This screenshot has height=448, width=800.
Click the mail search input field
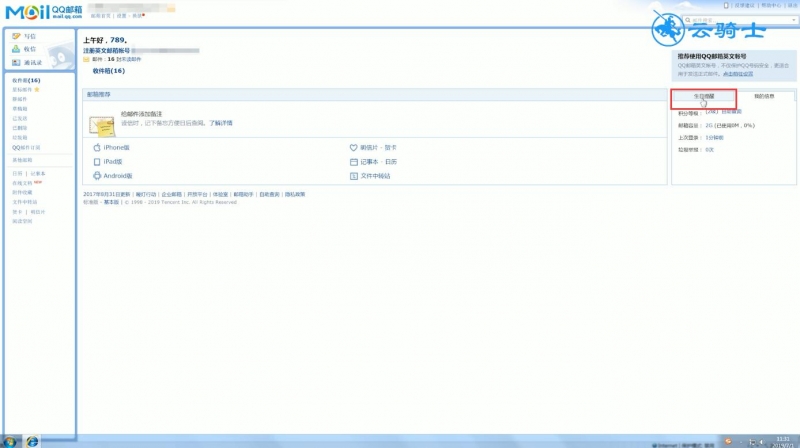click(x=741, y=20)
